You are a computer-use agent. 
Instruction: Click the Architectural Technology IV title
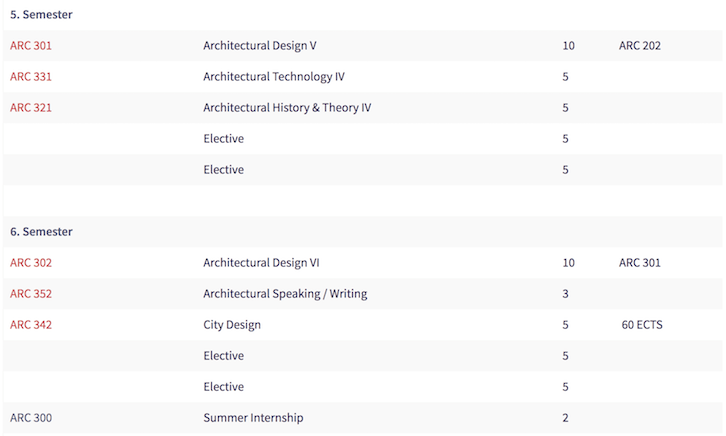coord(274,77)
